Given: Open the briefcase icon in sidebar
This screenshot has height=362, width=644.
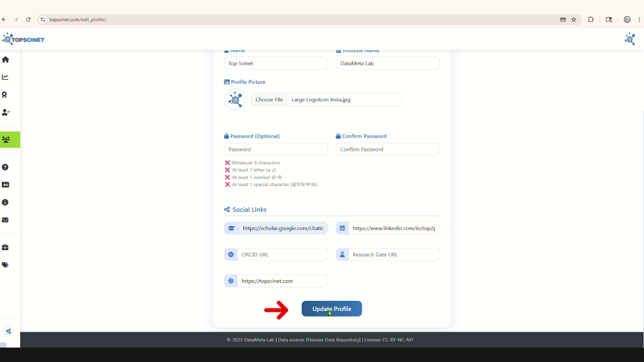Looking at the screenshot, I should coord(5,248).
